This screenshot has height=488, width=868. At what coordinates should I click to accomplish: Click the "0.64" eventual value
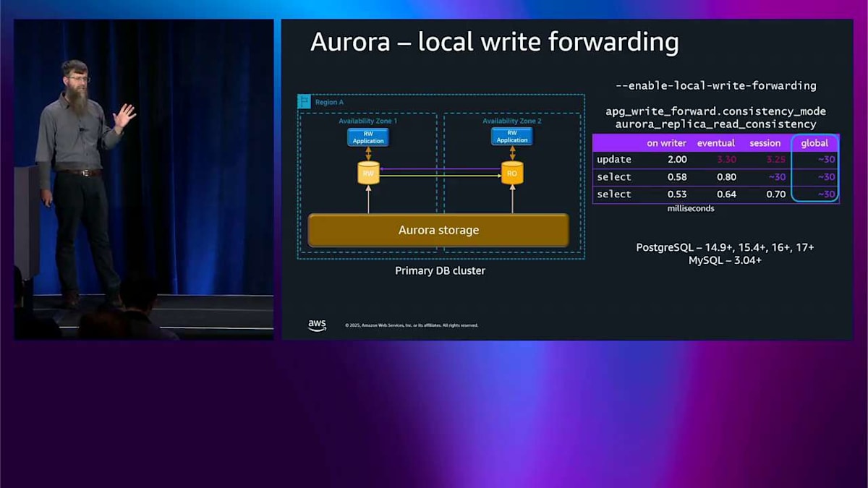pos(726,194)
